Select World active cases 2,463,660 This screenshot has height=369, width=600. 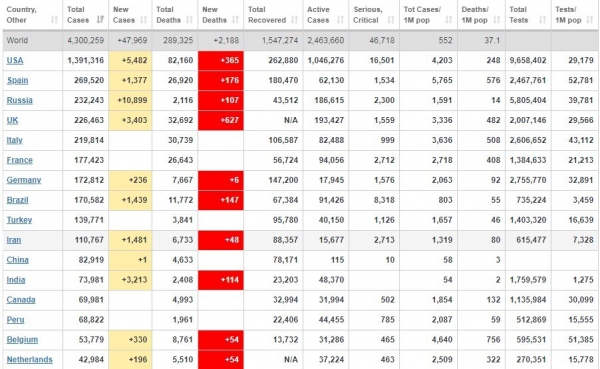pos(326,40)
